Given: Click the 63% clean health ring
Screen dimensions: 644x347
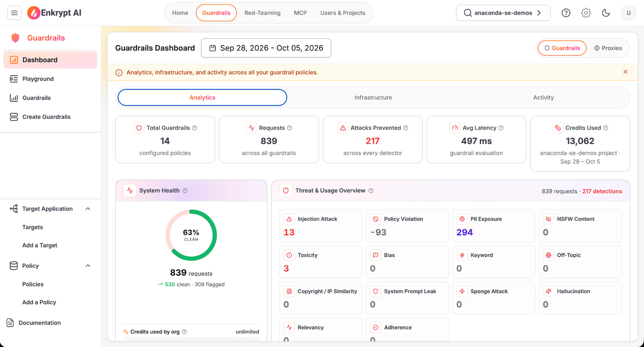Looking at the screenshot, I should pos(191,235).
